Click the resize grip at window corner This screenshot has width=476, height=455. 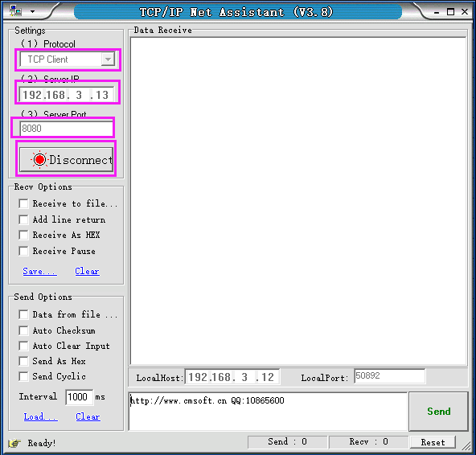(466, 445)
